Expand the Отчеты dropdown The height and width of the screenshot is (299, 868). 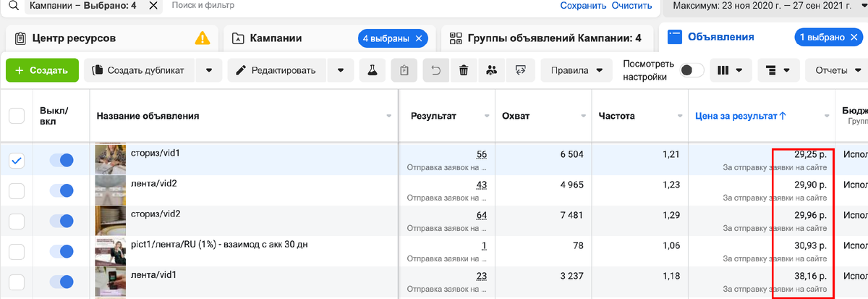[837, 70]
